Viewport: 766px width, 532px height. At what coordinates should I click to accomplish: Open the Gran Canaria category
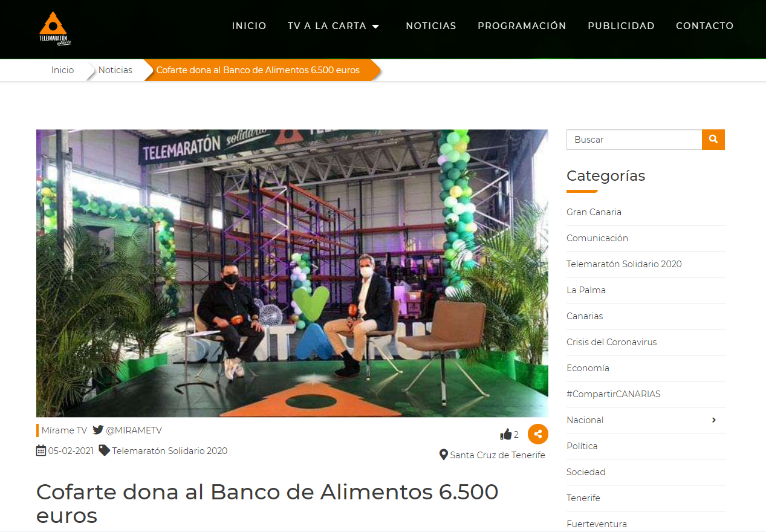pyautogui.click(x=594, y=212)
